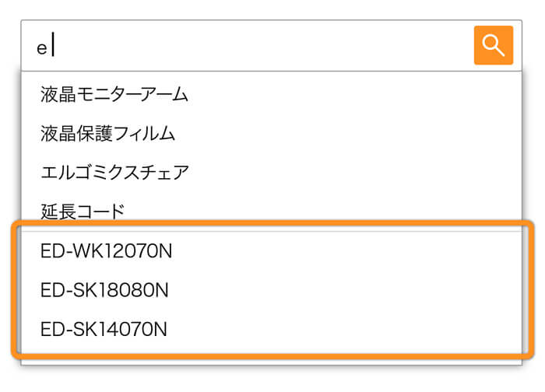The height and width of the screenshot is (392, 545).
Task: Choose product code ED-SK18080N
Action: coord(271,290)
